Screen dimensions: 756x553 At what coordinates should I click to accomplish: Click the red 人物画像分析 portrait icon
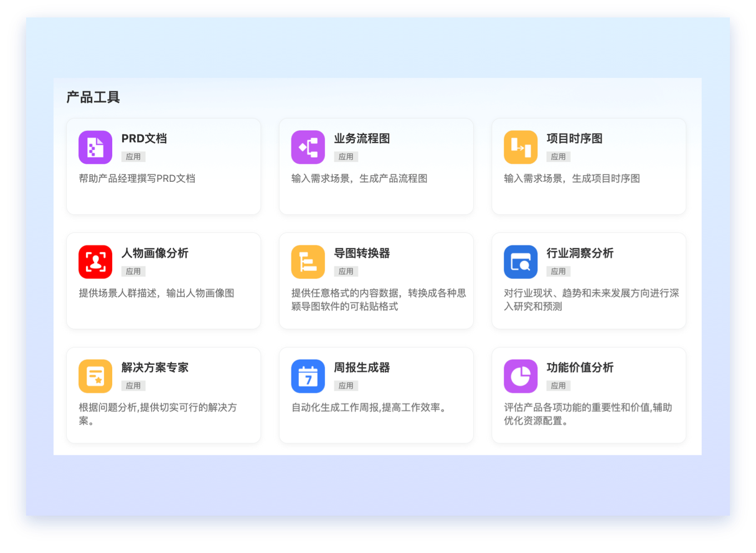(x=95, y=262)
